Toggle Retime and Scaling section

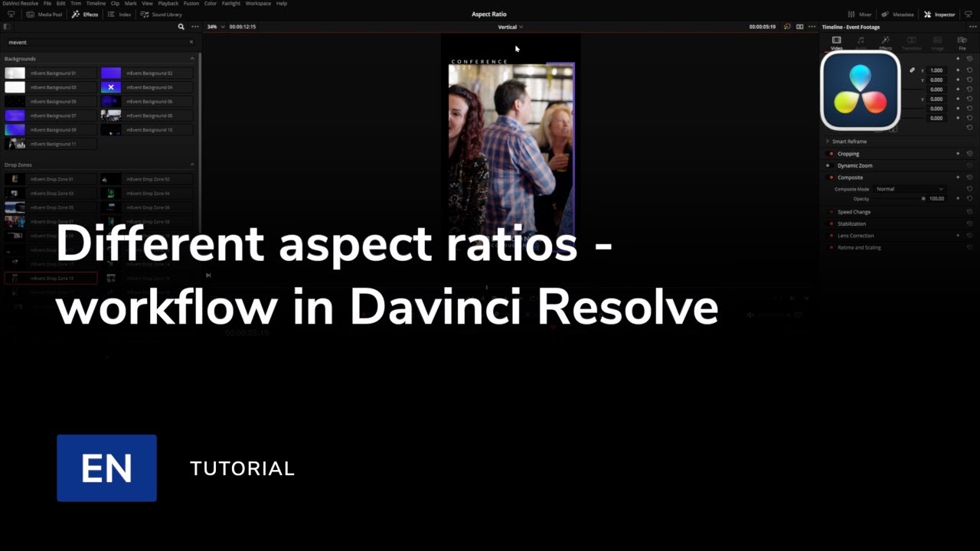click(x=831, y=248)
